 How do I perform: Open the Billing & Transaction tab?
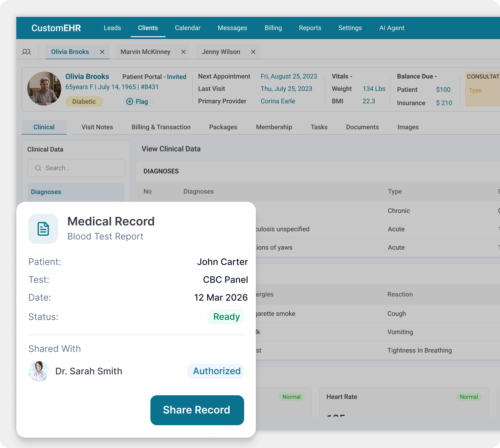tap(161, 127)
